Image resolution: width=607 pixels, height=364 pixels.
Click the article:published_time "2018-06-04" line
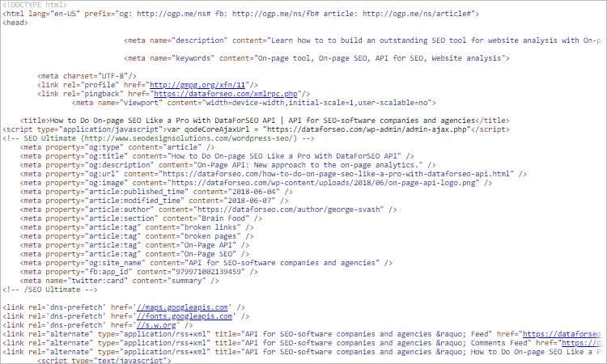point(156,192)
